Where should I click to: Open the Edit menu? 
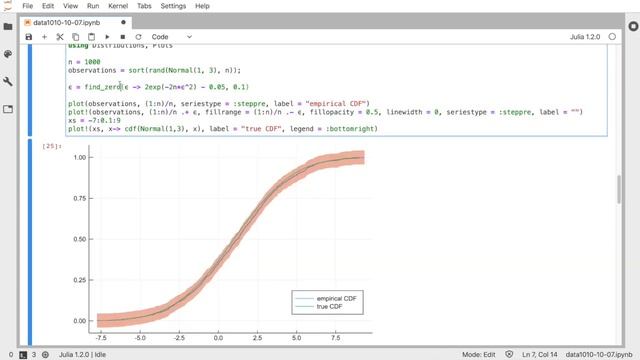48,6
